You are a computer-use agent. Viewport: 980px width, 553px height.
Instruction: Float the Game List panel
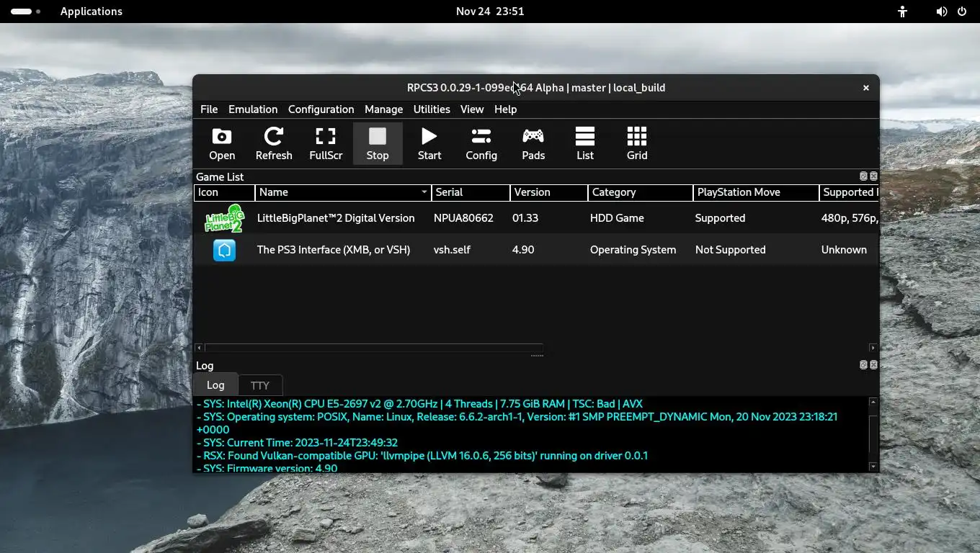tap(863, 176)
